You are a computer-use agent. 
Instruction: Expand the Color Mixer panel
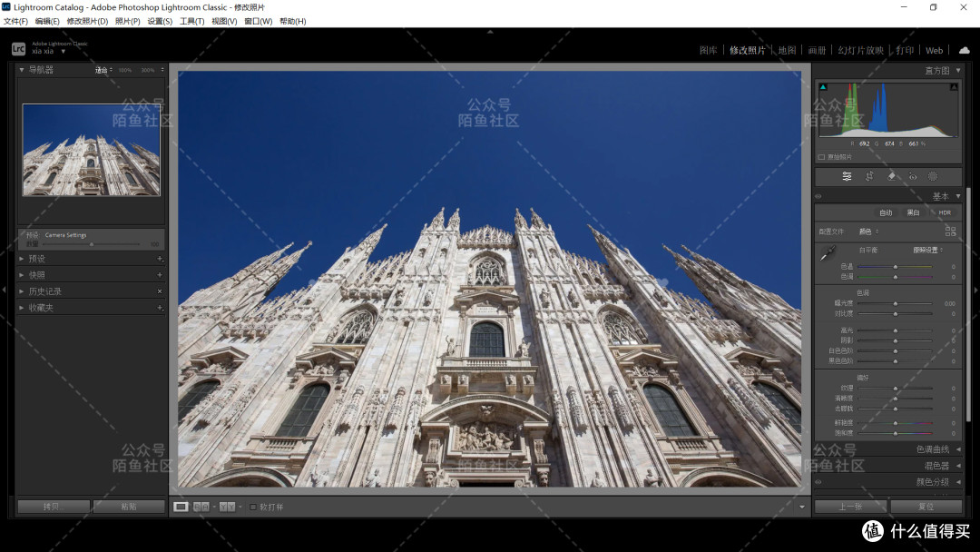click(x=958, y=466)
